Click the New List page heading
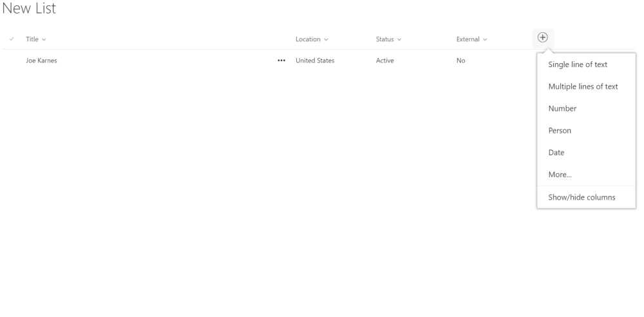This screenshot has width=644, height=317. coord(28,10)
